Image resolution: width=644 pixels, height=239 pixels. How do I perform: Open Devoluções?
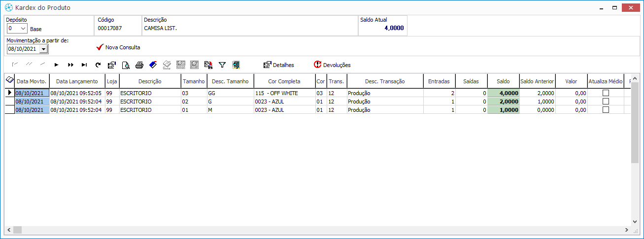coord(332,65)
